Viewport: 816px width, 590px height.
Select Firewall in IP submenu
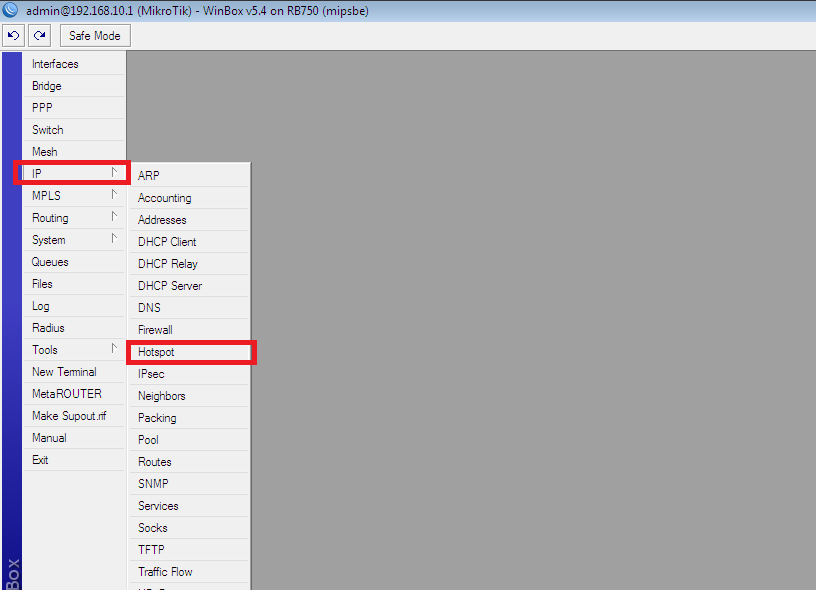click(x=189, y=330)
